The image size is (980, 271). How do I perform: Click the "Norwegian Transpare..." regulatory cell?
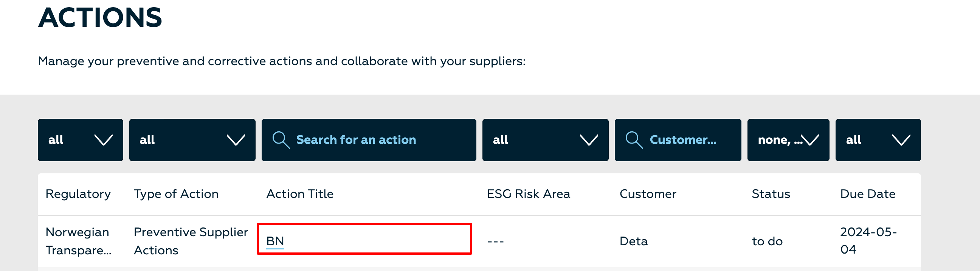coord(79,241)
